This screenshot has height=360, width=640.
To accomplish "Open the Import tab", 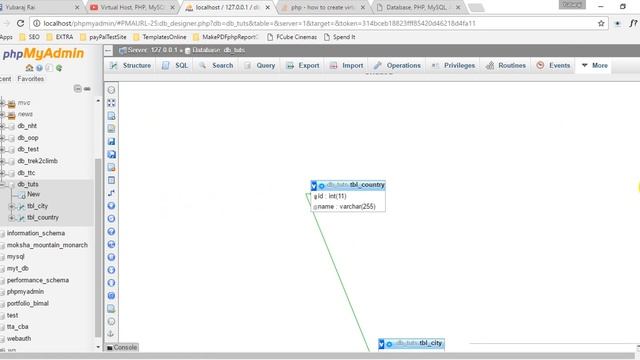I will pos(347,65).
